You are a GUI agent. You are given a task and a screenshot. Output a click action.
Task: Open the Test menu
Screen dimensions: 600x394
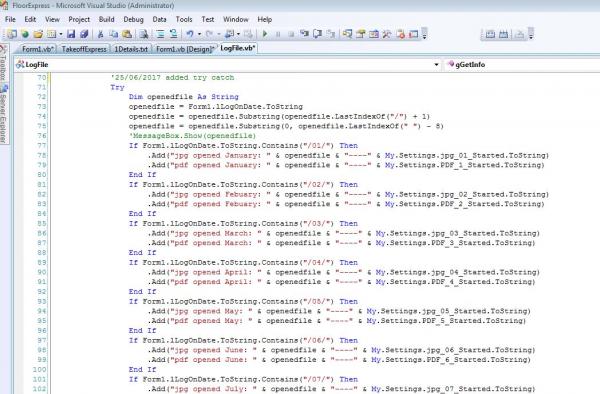tap(208, 20)
